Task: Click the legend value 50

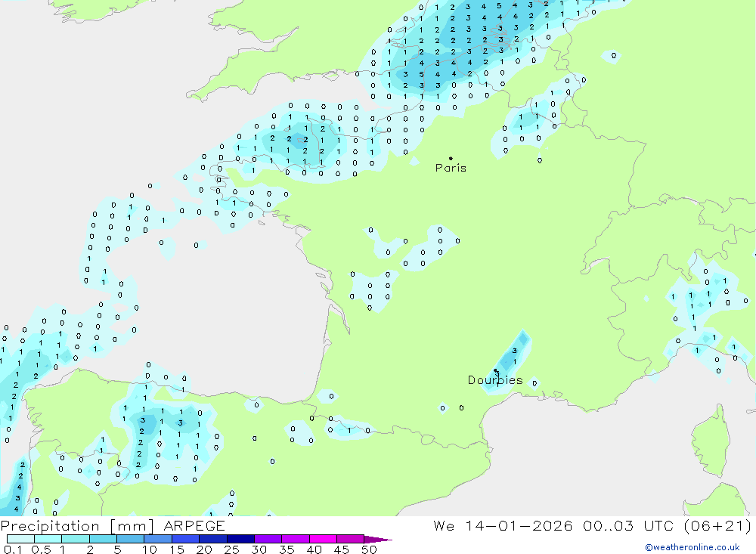Action: (370, 549)
